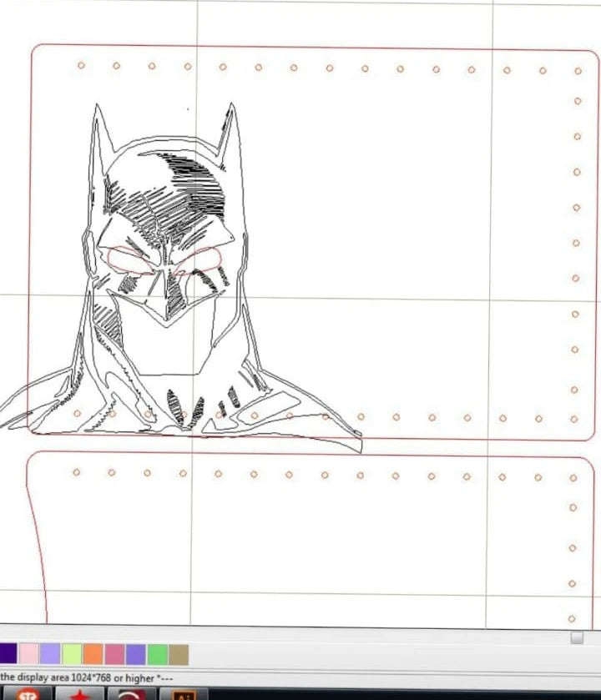Screen dimensions: 601x700
Task: Click the scrollbar handle at the canvas bottom-right
Action: point(577,637)
